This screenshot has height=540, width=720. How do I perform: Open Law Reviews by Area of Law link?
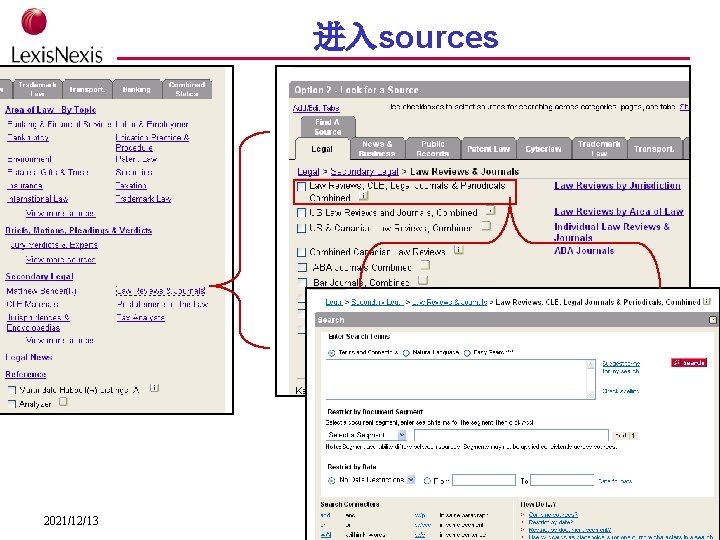(x=619, y=212)
